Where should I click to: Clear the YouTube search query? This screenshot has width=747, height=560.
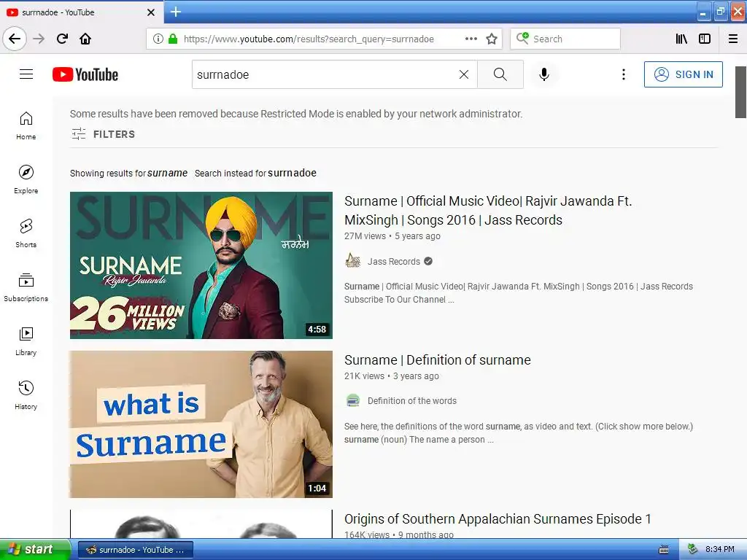pyautogui.click(x=463, y=74)
